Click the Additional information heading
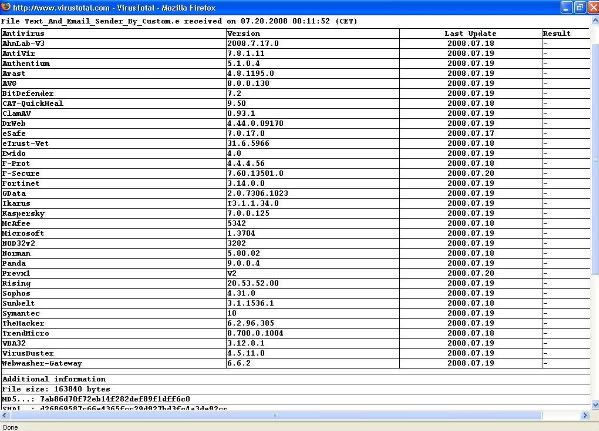 (54, 379)
